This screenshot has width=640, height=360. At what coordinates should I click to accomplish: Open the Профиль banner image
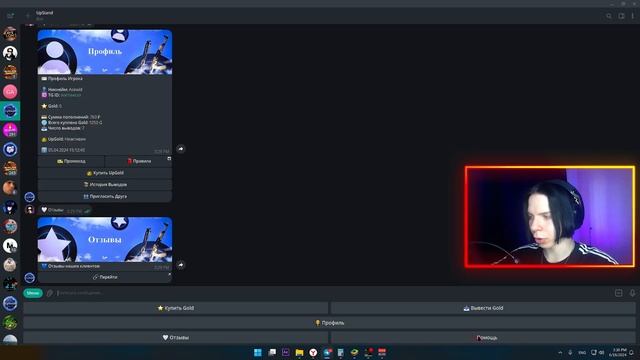pos(105,52)
